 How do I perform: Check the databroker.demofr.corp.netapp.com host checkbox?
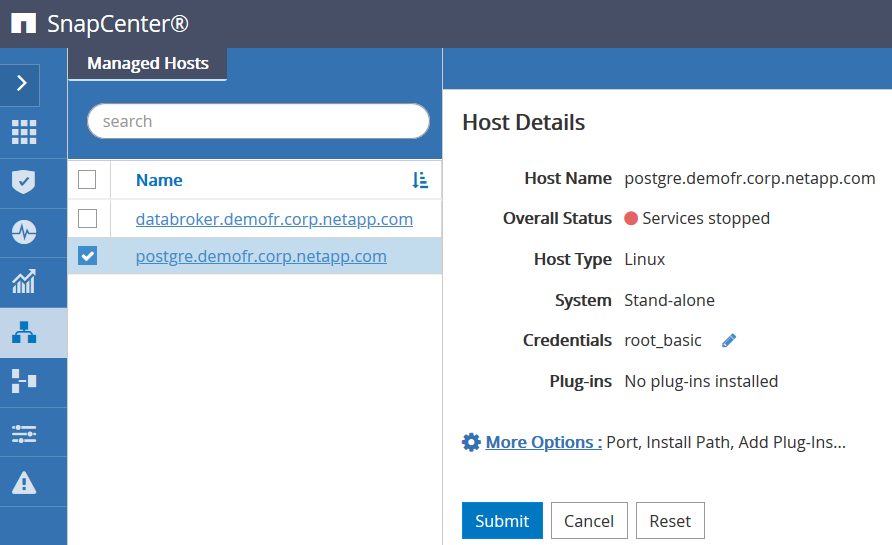(87, 218)
